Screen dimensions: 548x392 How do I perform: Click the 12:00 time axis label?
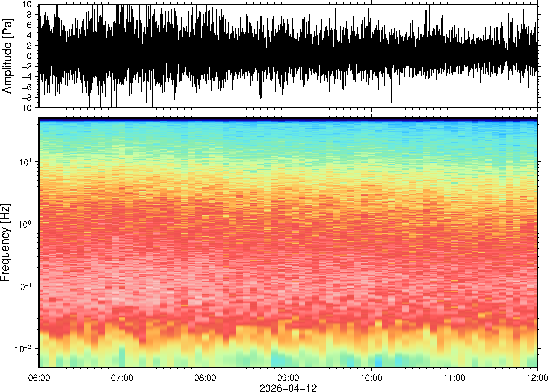pyautogui.click(x=537, y=378)
